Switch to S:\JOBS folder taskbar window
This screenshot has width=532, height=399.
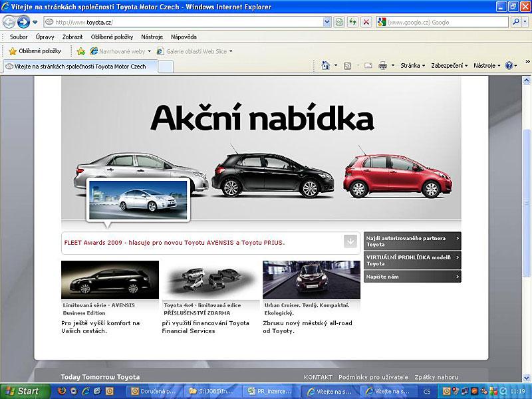(213, 392)
